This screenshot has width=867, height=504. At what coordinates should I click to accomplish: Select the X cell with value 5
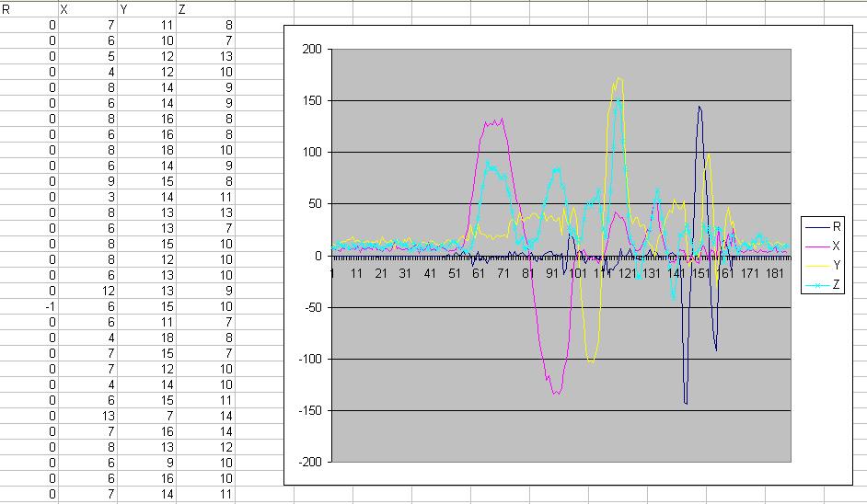click(87, 56)
